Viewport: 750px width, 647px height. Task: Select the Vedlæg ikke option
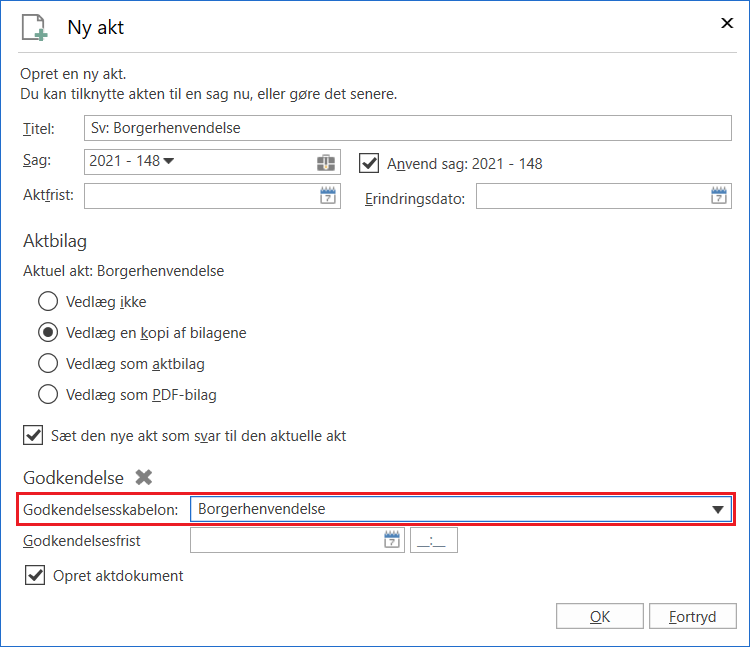coord(47,301)
